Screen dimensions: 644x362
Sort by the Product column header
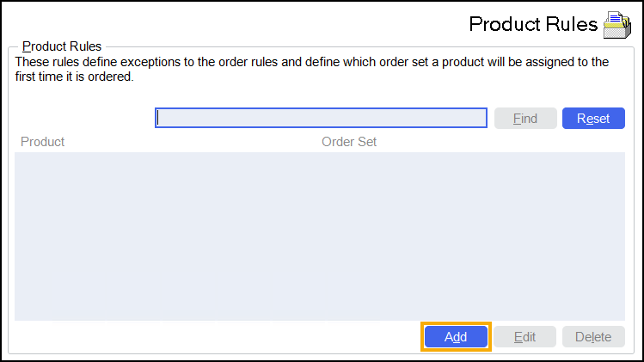tap(43, 142)
